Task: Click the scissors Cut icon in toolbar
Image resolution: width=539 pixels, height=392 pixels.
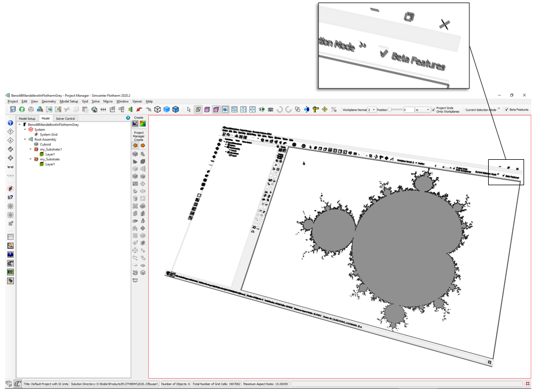Action: point(67,109)
